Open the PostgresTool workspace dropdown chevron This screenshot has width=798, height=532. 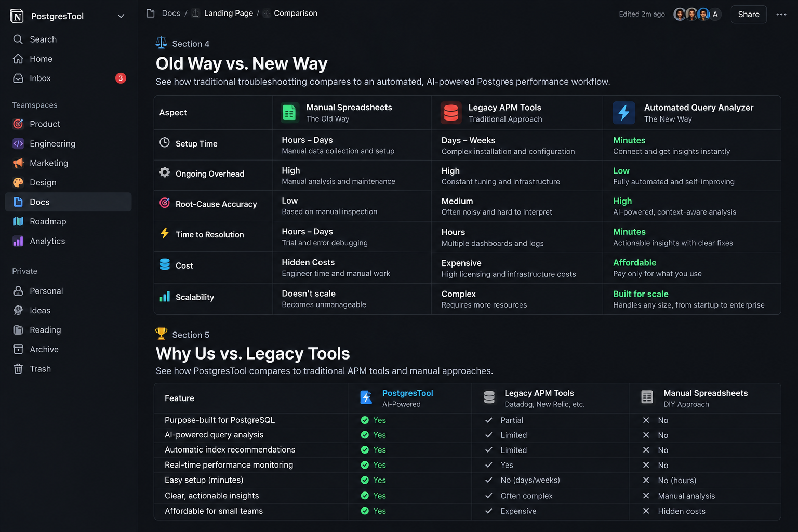point(121,16)
